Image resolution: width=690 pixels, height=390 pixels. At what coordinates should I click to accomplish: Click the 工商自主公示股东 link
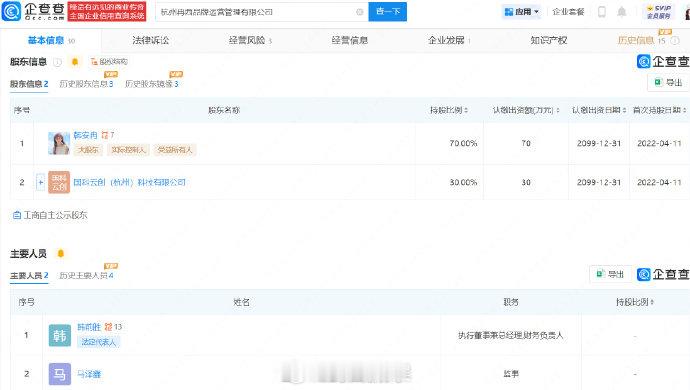pos(51,215)
